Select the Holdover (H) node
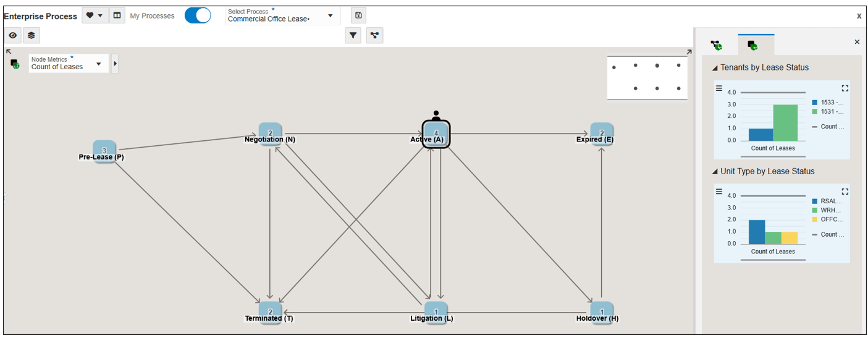 (600, 313)
